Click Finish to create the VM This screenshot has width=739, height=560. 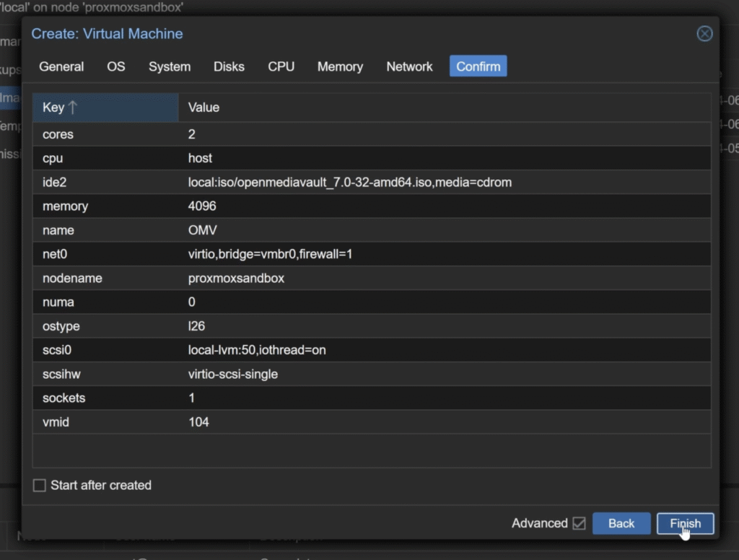pyautogui.click(x=686, y=523)
